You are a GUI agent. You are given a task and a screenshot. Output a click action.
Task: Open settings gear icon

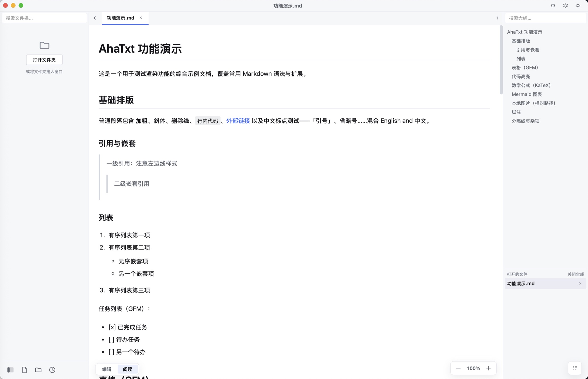(565, 6)
